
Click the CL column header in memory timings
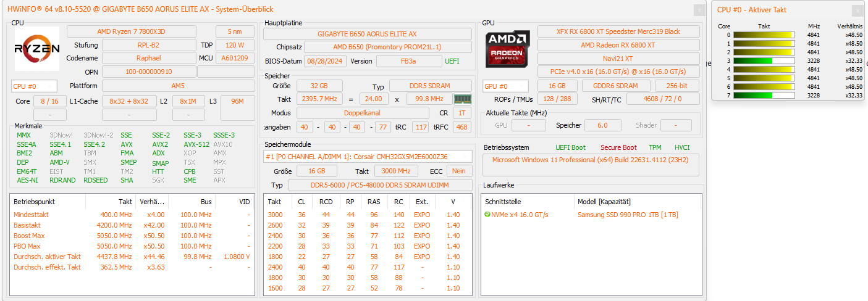[x=301, y=202]
